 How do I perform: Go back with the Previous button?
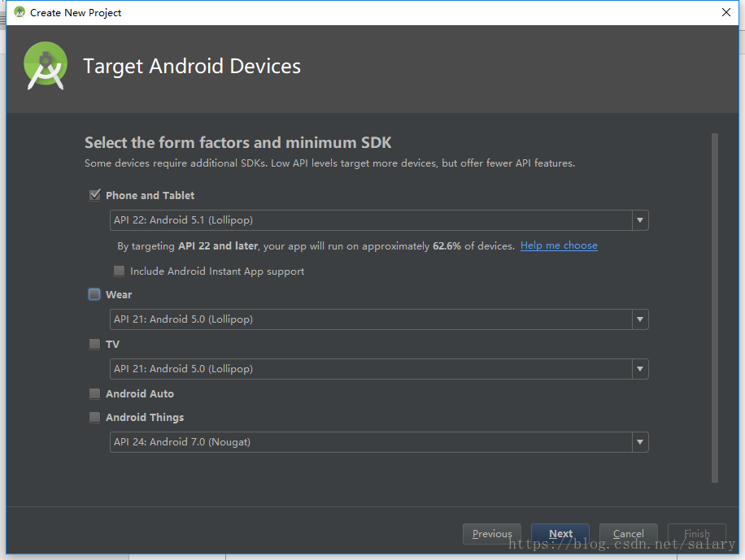(492, 534)
